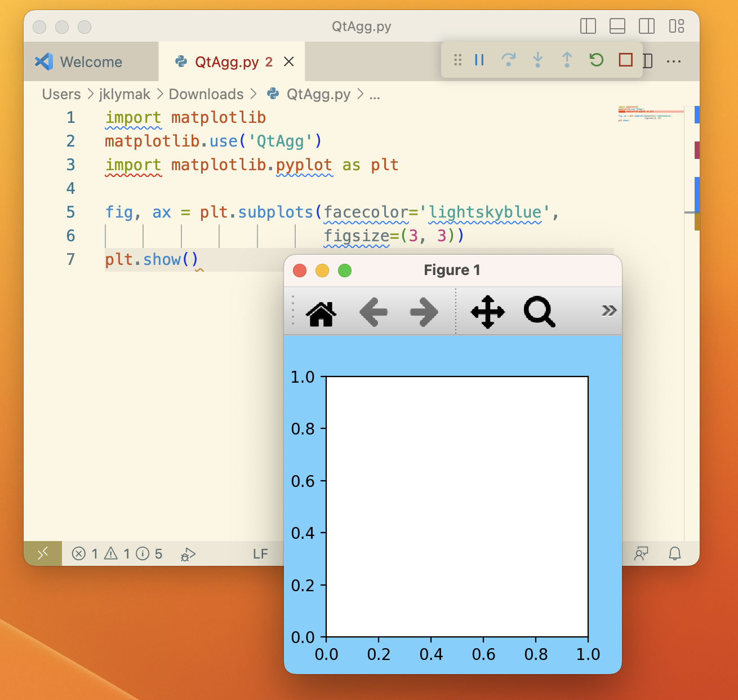Open the errors and warnings status indicator
The height and width of the screenshot is (700, 738).
(x=117, y=554)
